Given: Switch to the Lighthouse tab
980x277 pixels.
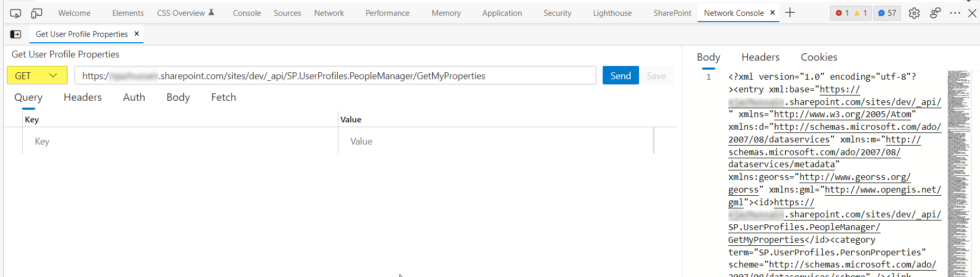Looking at the screenshot, I should pos(612,13).
